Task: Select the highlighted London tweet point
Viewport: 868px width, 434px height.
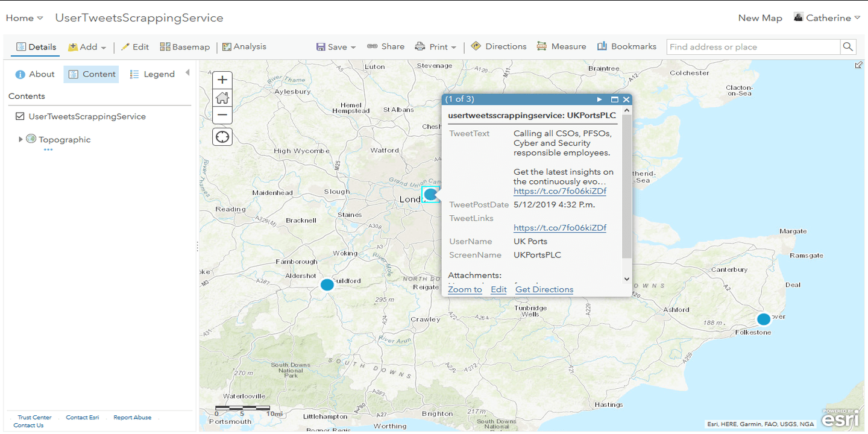Action: (x=431, y=194)
